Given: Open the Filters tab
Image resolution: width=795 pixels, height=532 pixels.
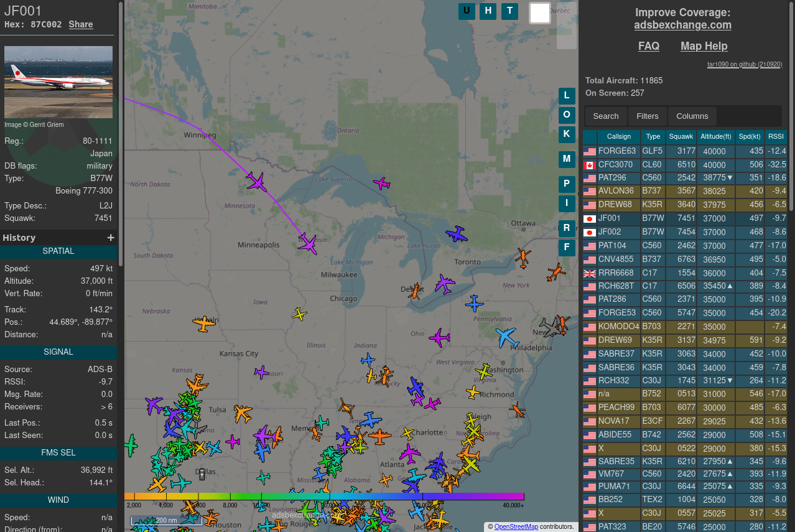Looking at the screenshot, I should [x=648, y=116].
